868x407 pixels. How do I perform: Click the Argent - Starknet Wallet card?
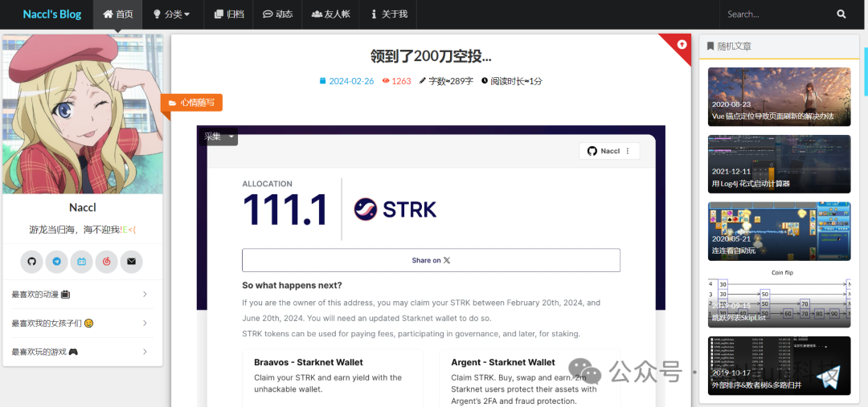530,378
